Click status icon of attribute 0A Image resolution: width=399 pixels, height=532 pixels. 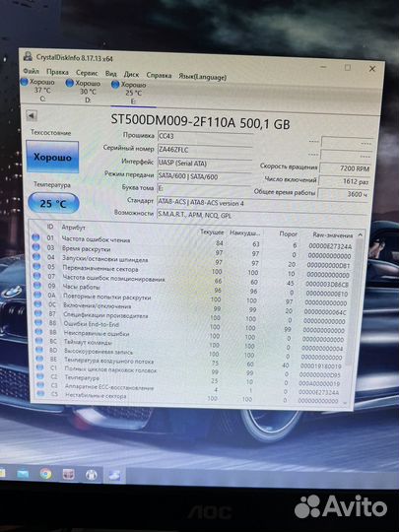[x=38, y=296]
